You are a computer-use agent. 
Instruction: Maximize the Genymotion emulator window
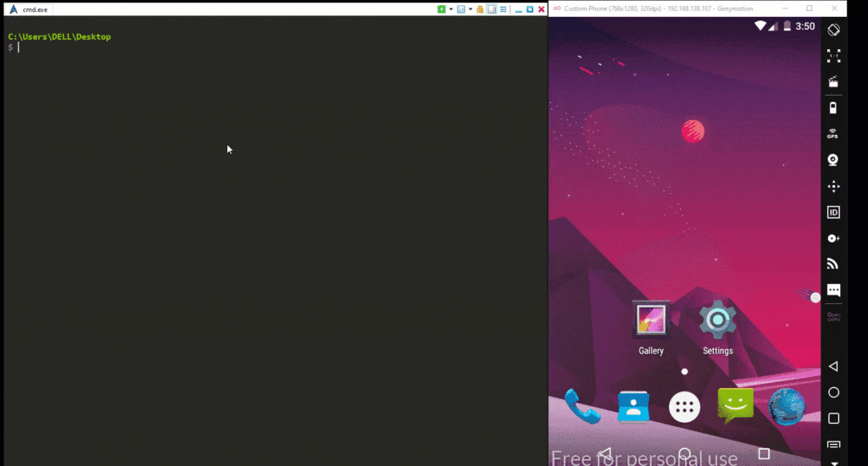810,8
